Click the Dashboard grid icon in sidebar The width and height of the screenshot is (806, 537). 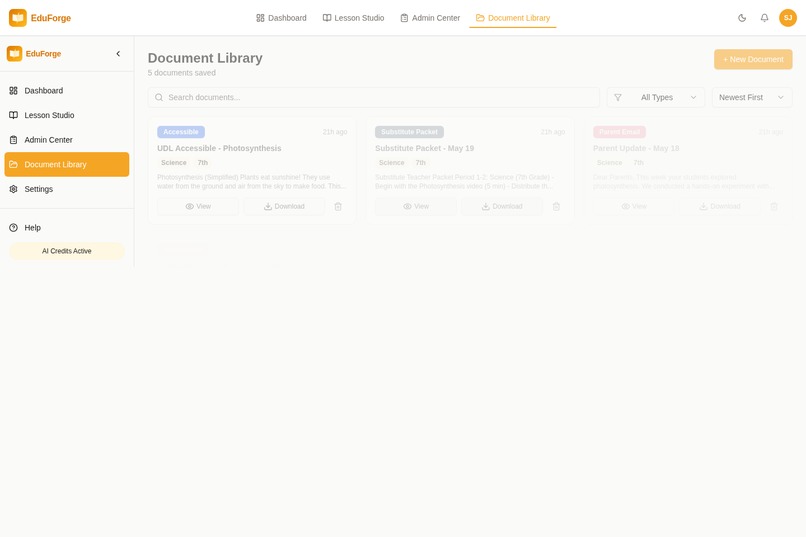(13, 90)
